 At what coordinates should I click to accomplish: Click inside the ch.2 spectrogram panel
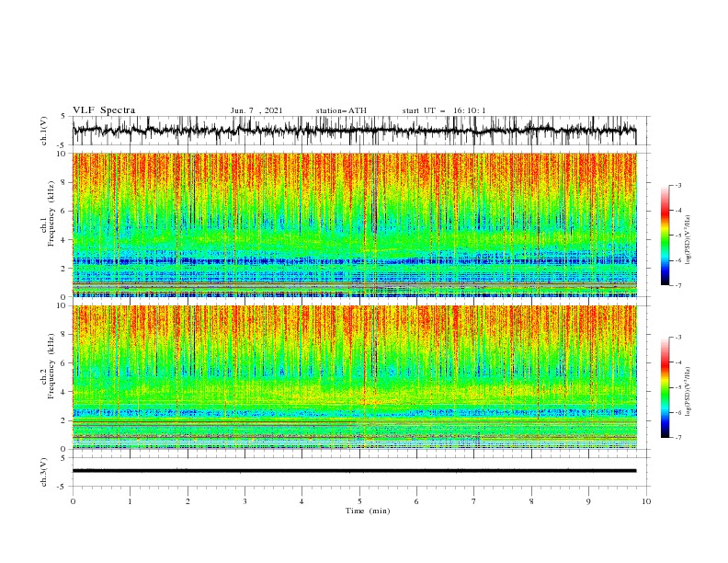pyautogui.click(x=355, y=377)
